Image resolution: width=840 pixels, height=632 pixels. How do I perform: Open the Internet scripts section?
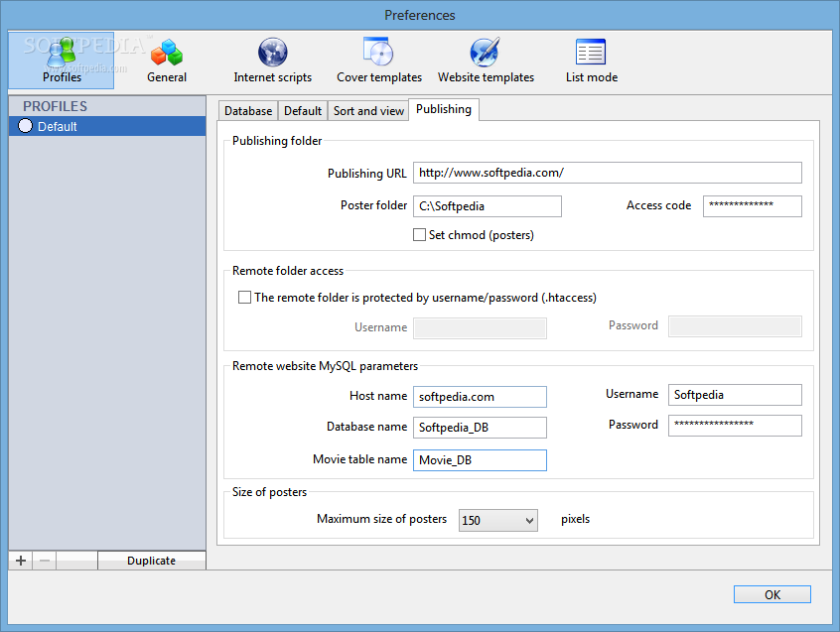(x=273, y=61)
